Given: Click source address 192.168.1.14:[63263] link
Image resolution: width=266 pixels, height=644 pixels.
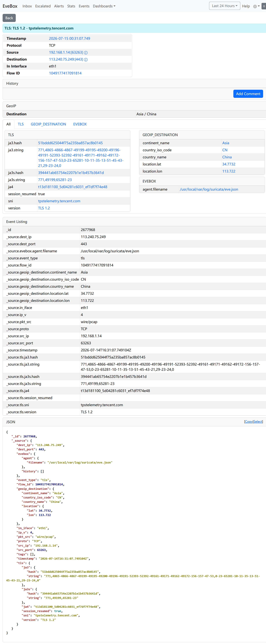Looking at the screenshot, I should (x=66, y=52).
